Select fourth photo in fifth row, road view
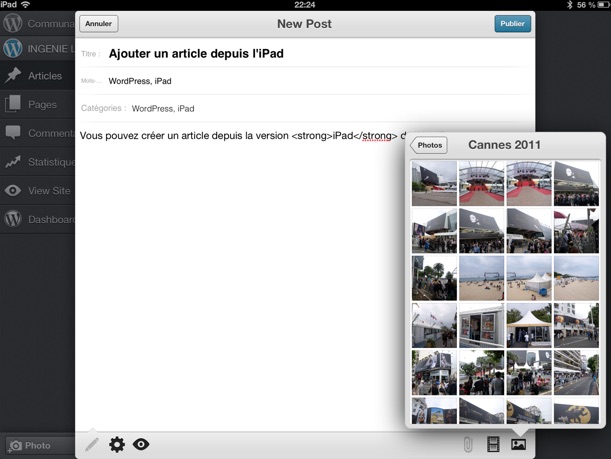The height and width of the screenshot is (459, 611). tap(576, 372)
